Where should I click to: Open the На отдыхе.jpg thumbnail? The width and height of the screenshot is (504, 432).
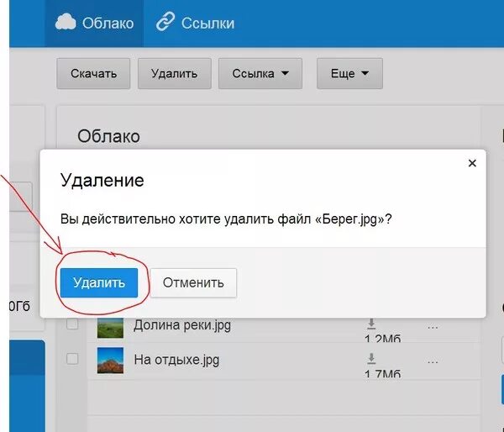pyautogui.click(x=110, y=361)
